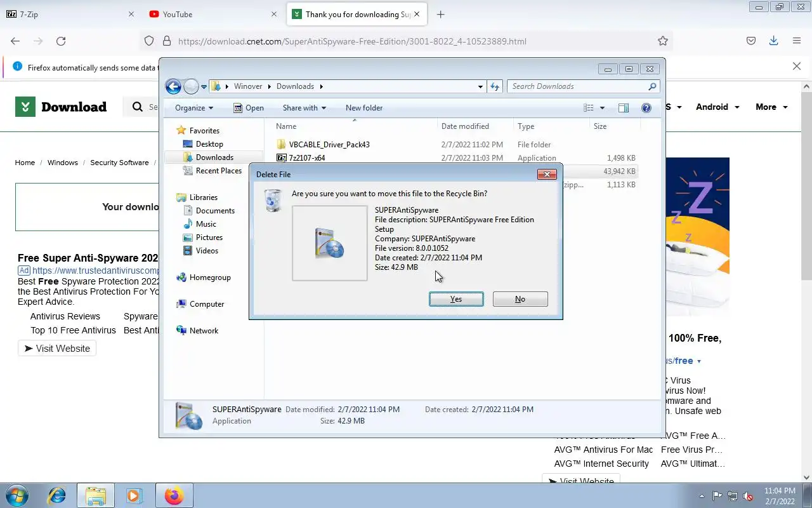Open the Organize menu

coord(194,108)
